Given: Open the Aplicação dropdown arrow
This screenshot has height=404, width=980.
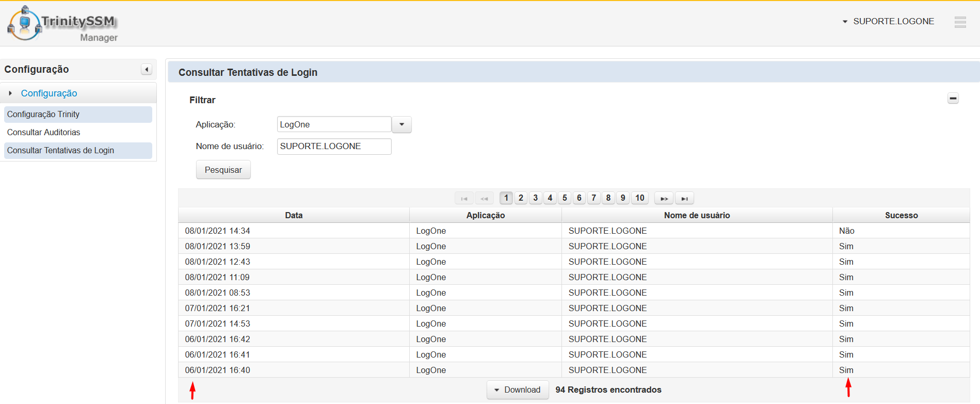Looking at the screenshot, I should pos(401,125).
